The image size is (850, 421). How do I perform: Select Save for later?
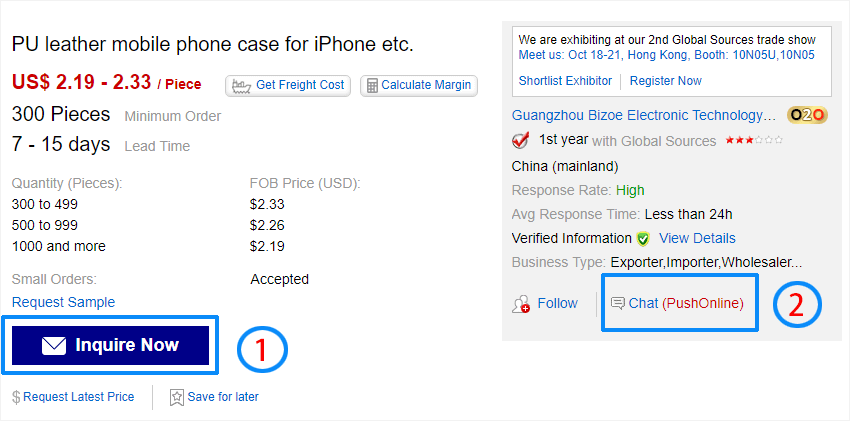pyautogui.click(x=223, y=397)
